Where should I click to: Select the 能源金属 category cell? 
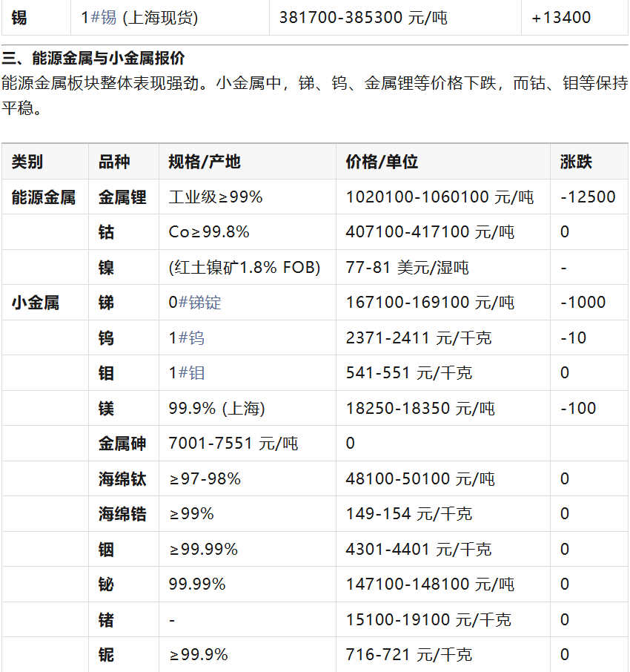[x=44, y=197]
